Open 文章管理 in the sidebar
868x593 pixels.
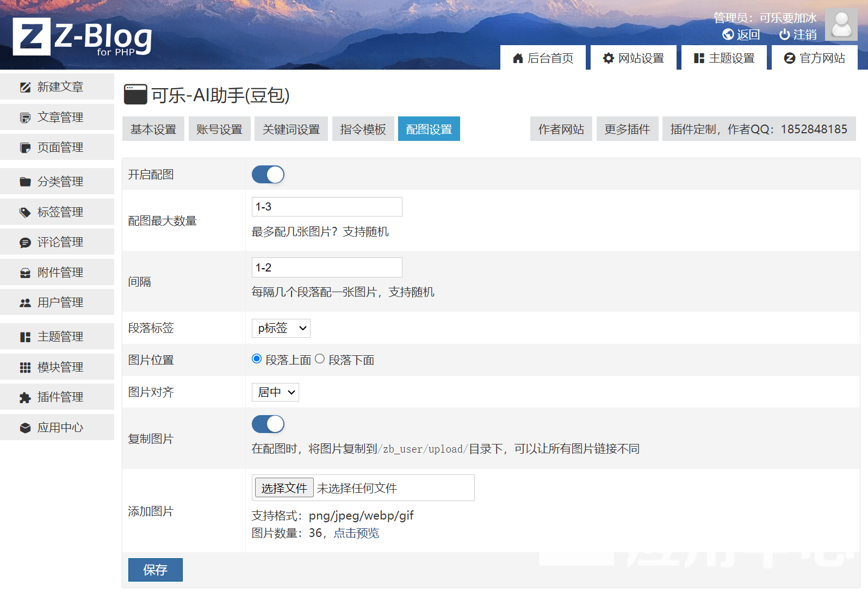pos(57,118)
